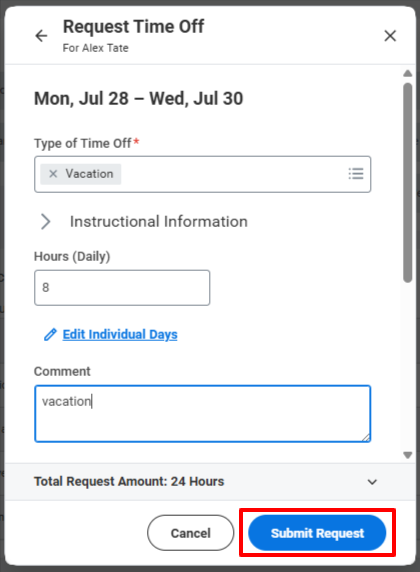This screenshot has height=572, width=420.
Task: Remove the Vacation chip with its X
Action: tap(53, 174)
